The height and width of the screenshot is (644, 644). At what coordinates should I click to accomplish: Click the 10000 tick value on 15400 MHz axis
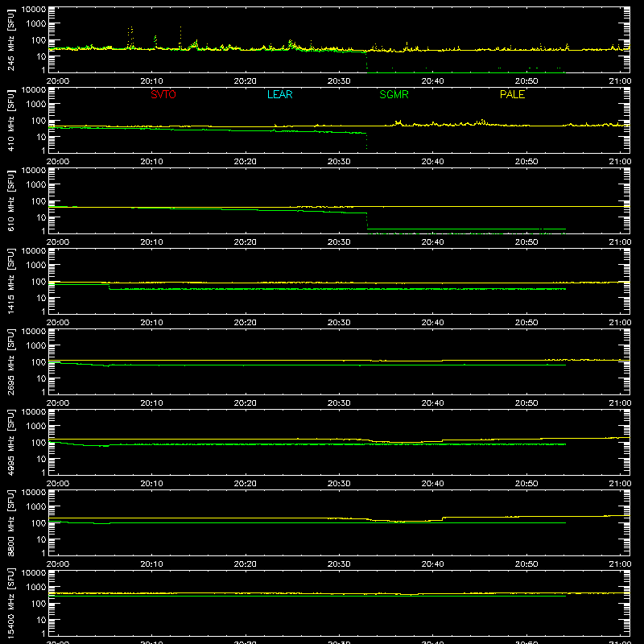coord(34,573)
